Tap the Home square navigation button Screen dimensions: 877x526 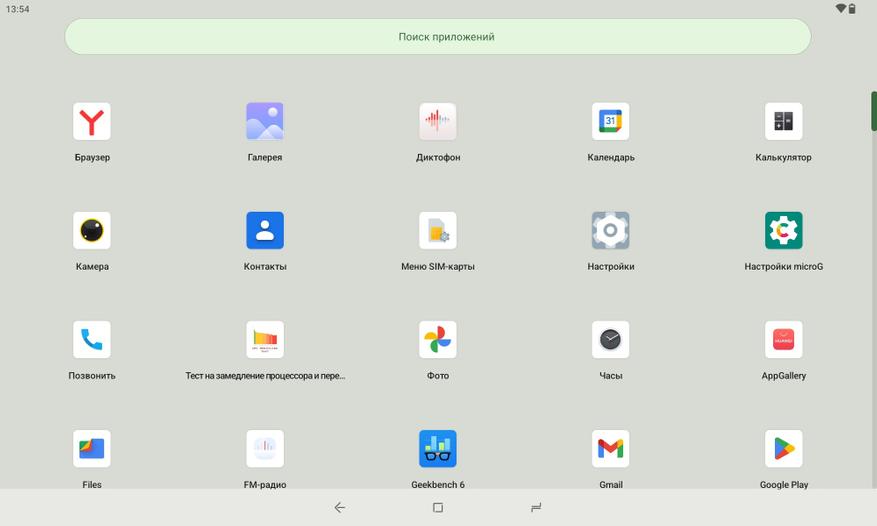438,508
